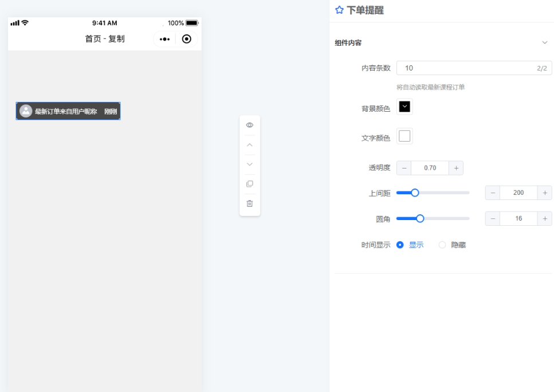Increase 上间距 with the plus button

point(545,193)
